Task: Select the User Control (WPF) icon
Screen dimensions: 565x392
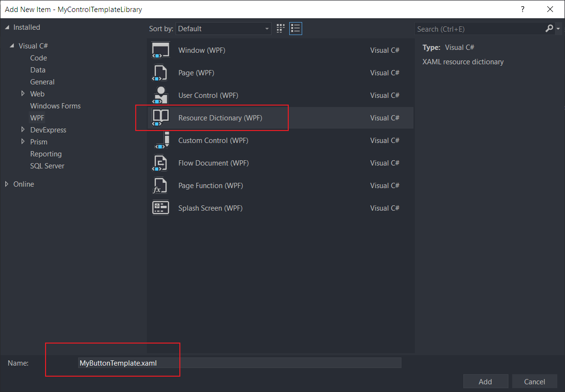Action: (161, 95)
